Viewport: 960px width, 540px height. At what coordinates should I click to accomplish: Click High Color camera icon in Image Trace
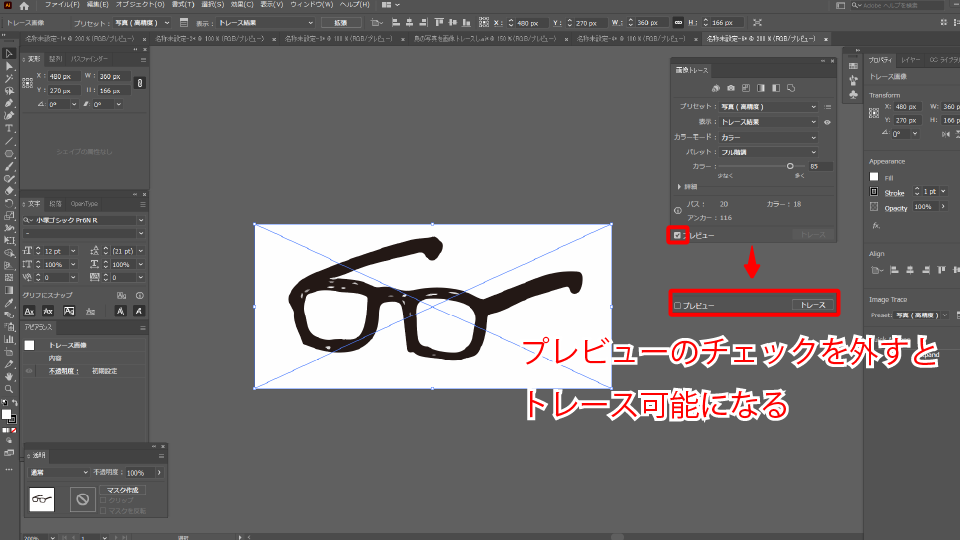[x=730, y=88]
